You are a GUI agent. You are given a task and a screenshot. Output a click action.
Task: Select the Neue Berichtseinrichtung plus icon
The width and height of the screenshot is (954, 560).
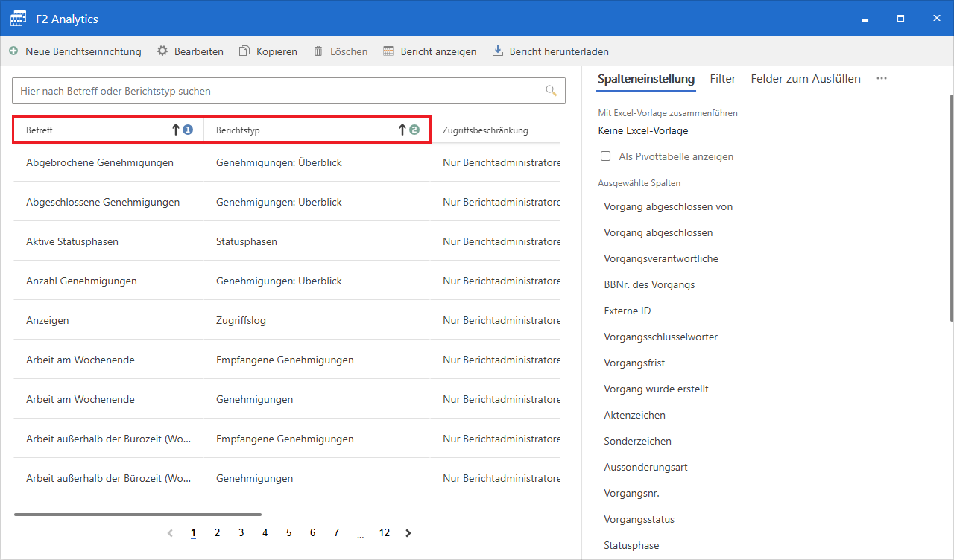13,51
